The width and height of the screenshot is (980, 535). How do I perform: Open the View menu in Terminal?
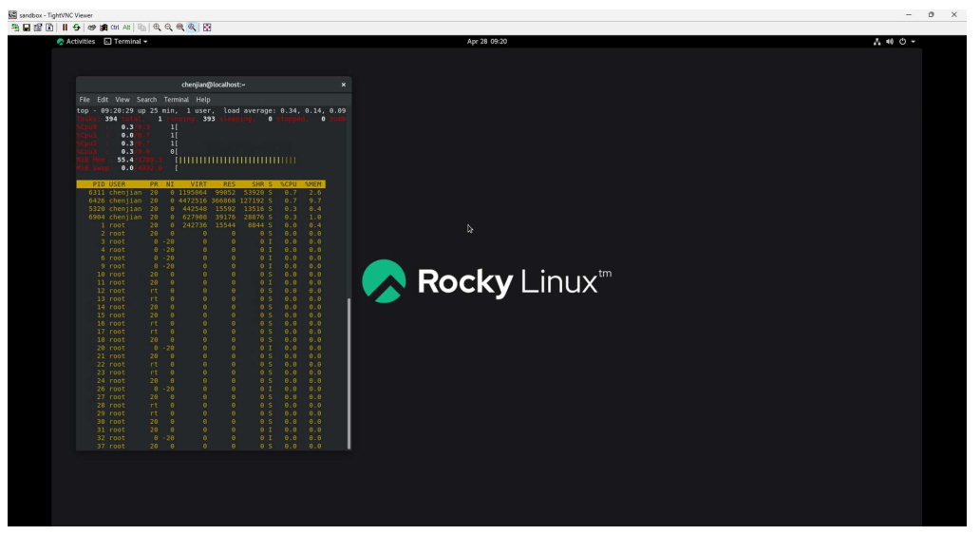point(122,100)
